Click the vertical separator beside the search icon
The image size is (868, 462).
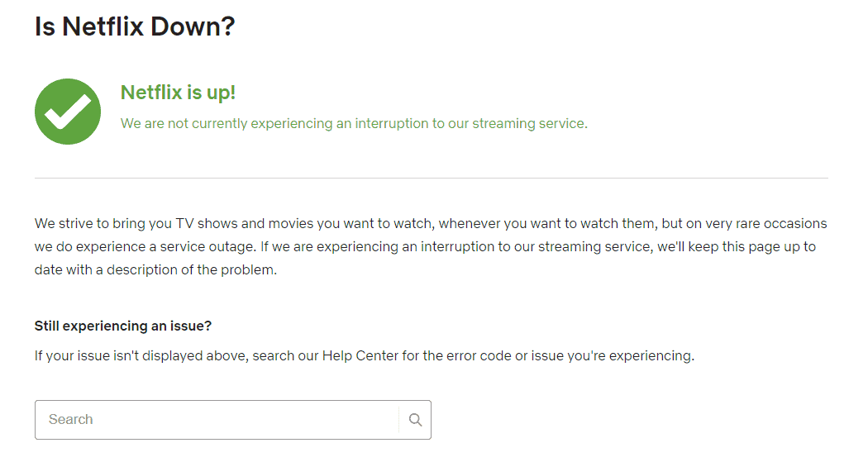click(x=398, y=420)
